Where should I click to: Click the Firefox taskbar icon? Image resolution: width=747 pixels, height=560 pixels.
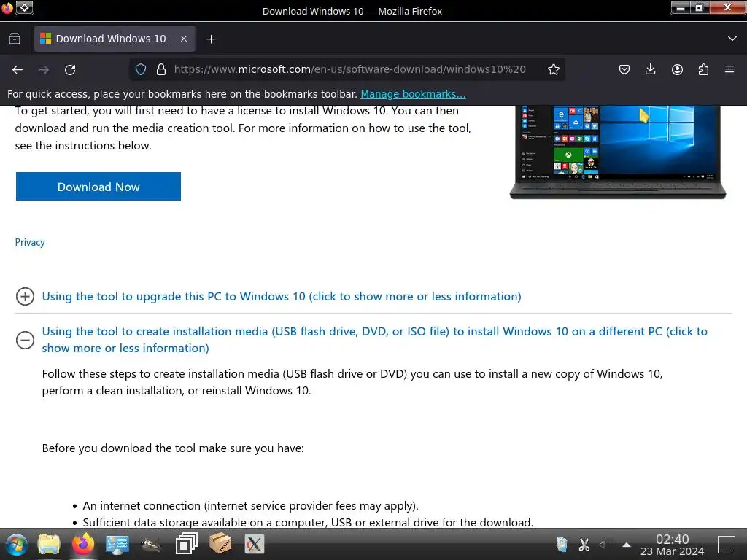coord(83,544)
